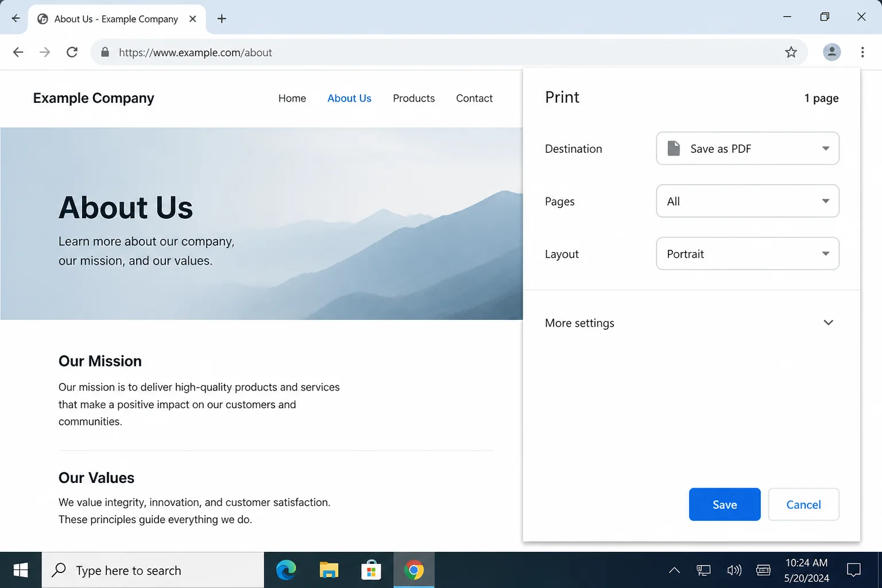Open a new tab with plus button
882x588 pixels.
click(x=222, y=19)
